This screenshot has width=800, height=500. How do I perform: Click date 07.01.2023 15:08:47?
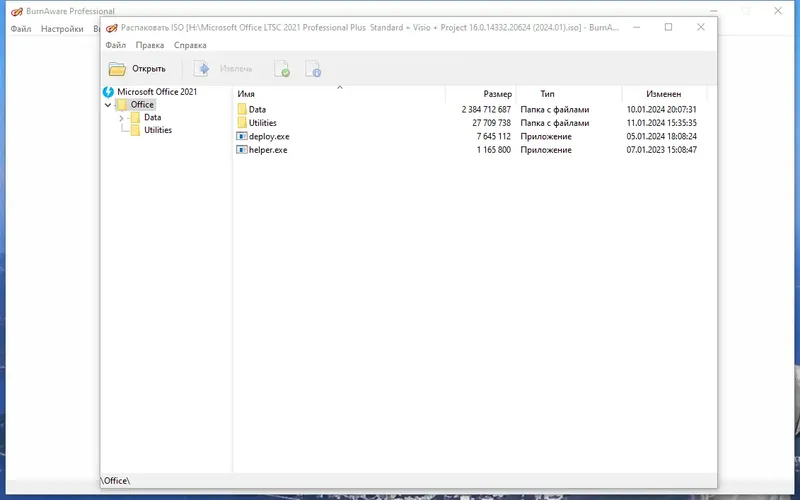661,150
